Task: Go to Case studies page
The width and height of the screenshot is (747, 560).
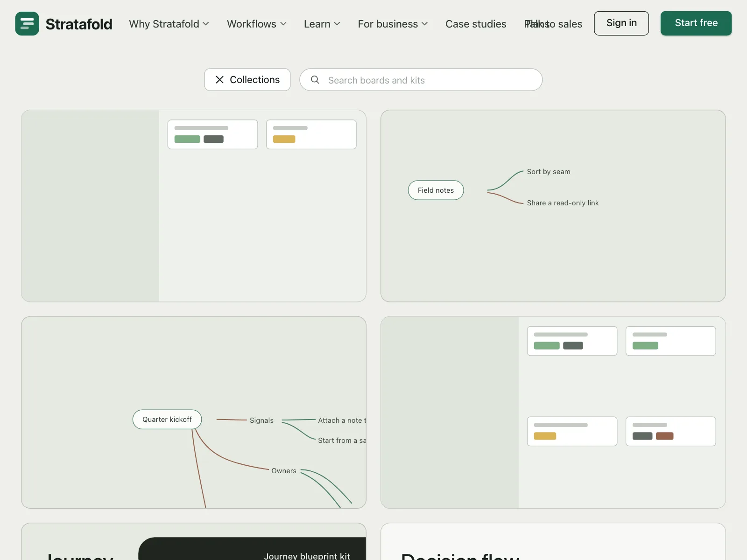Action: pos(476,24)
